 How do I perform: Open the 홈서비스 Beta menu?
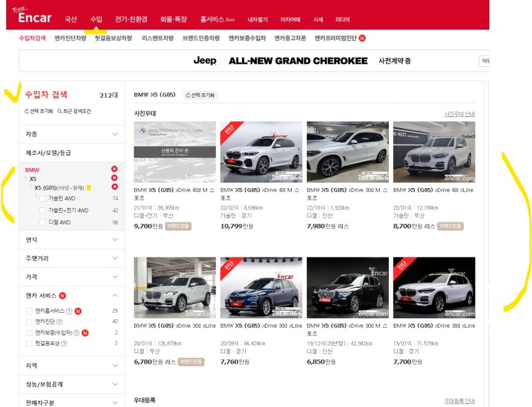217,19
